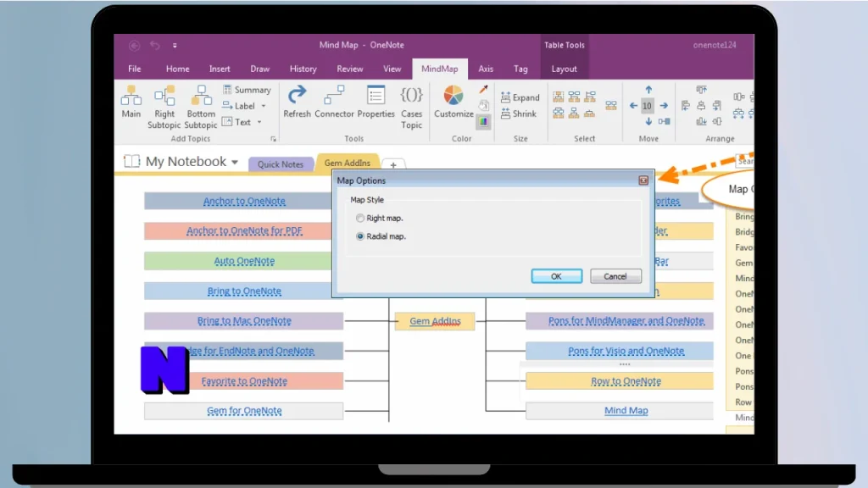Image resolution: width=868 pixels, height=488 pixels.
Task: Open the My Notebook dropdown
Action: (x=235, y=162)
